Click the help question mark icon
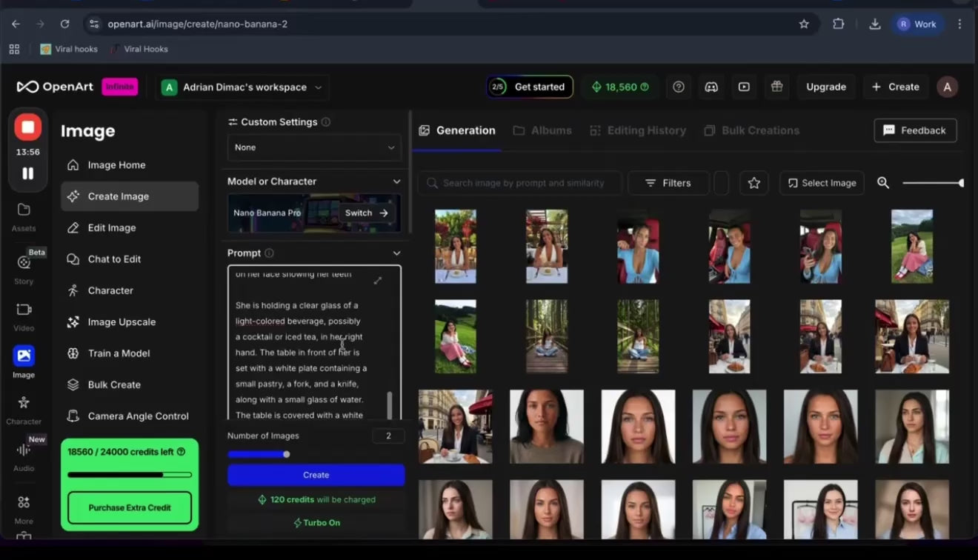Screen dimensions: 978x560 tap(678, 87)
